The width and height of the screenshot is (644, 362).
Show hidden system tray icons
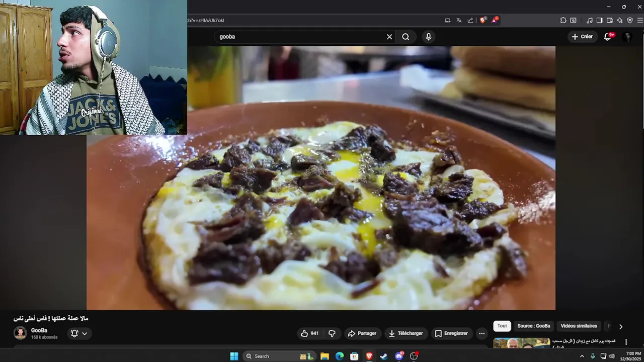pyautogui.click(x=582, y=356)
